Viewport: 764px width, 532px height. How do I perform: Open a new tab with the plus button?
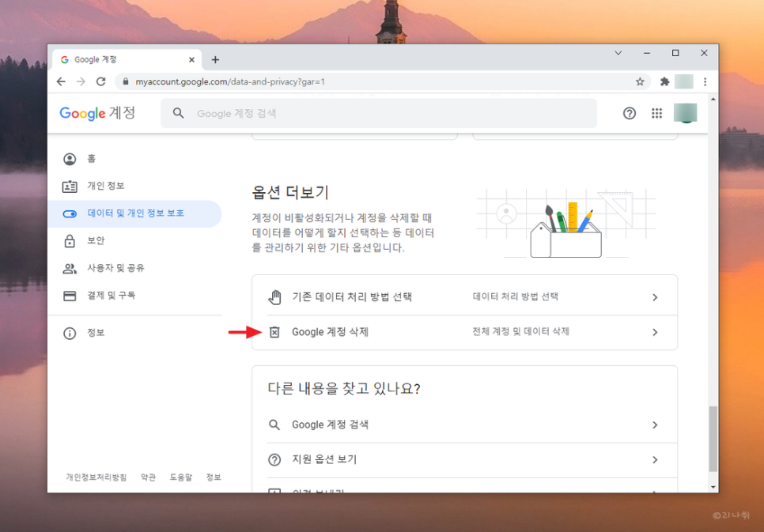215,58
